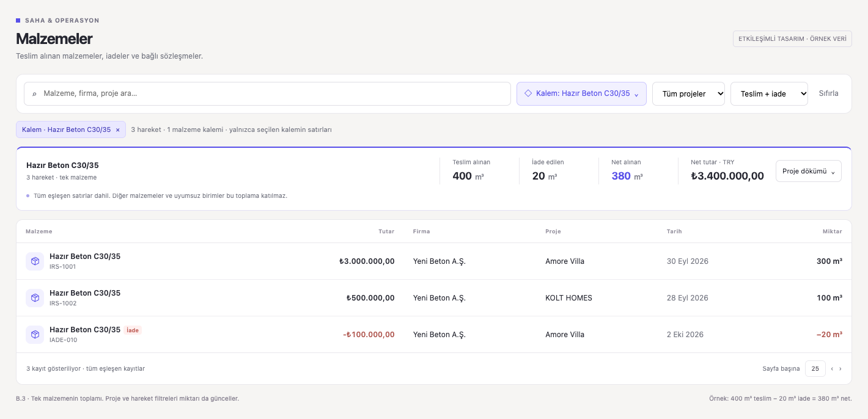Click the magnifier icon in the search box

pos(34,94)
